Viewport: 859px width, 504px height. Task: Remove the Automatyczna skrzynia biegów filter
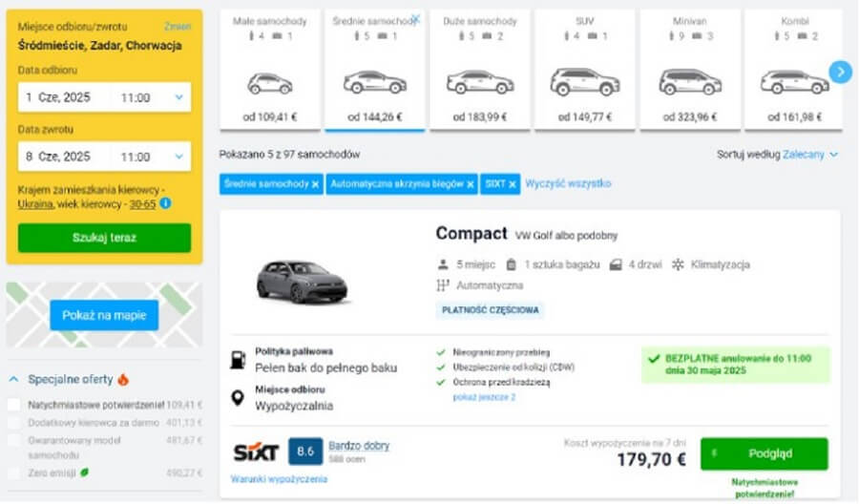471,184
